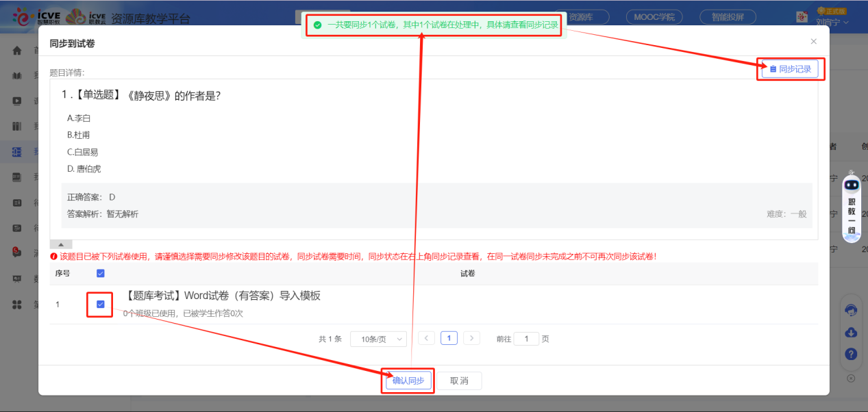Viewport: 868px width, 412px height.
Task: Toggle the select-all checkbox in the table header
Action: pos(101,272)
